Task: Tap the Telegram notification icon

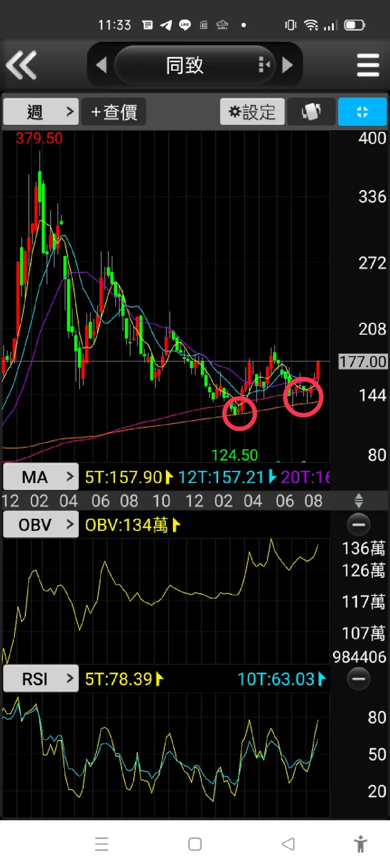Action: coord(166,25)
